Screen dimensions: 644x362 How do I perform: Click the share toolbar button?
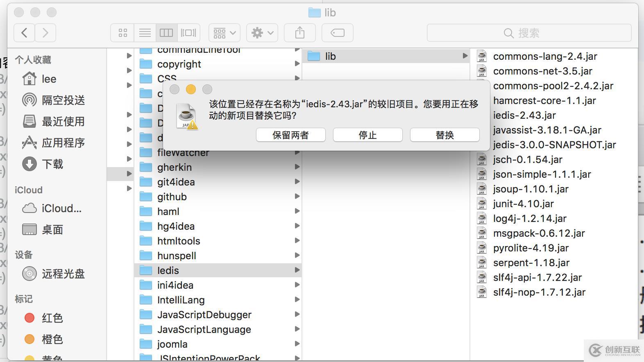click(x=300, y=33)
